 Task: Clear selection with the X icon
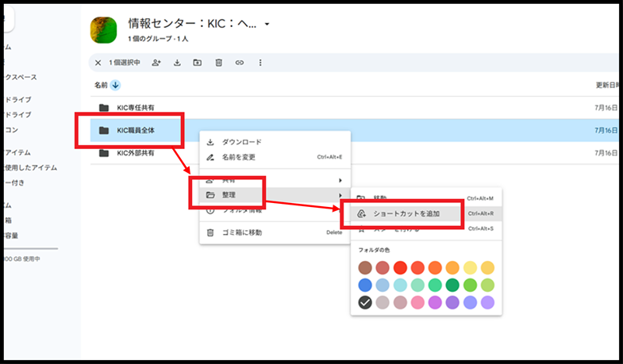point(98,63)
